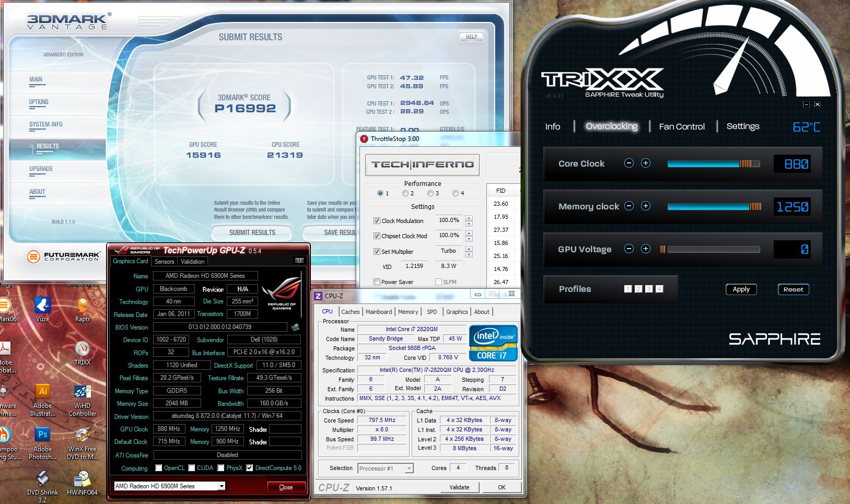This screenshot has height=504, width=850.
Task: Open GPU-Z Sensors tab
Action: (164, 262)
